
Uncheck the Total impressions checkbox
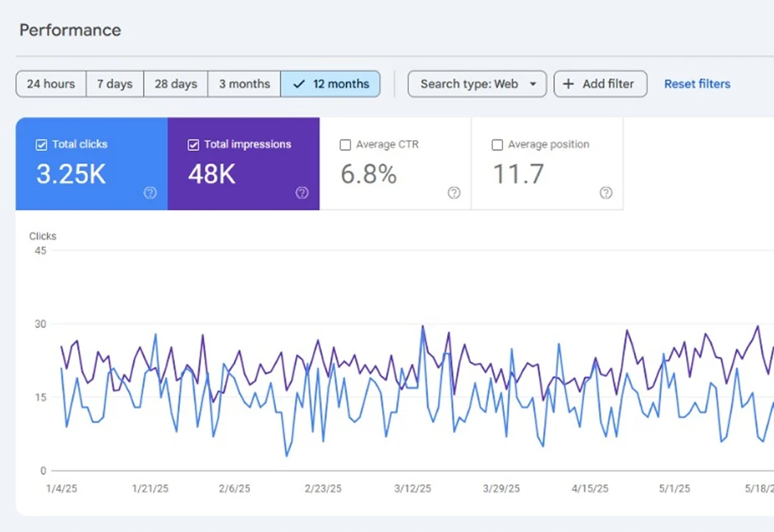(x=193, y=144)
